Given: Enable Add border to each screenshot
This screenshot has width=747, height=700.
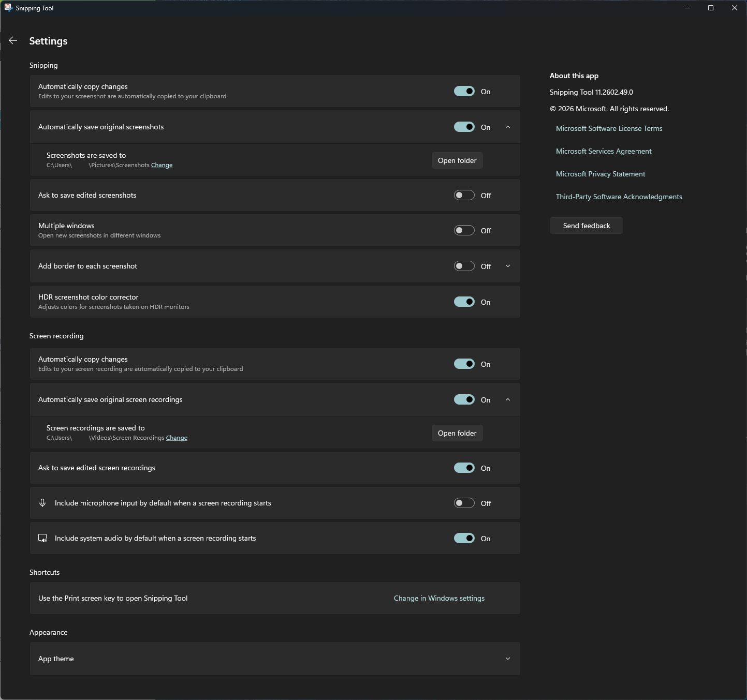Looking at the screenshot, I should tap(464, 266).
